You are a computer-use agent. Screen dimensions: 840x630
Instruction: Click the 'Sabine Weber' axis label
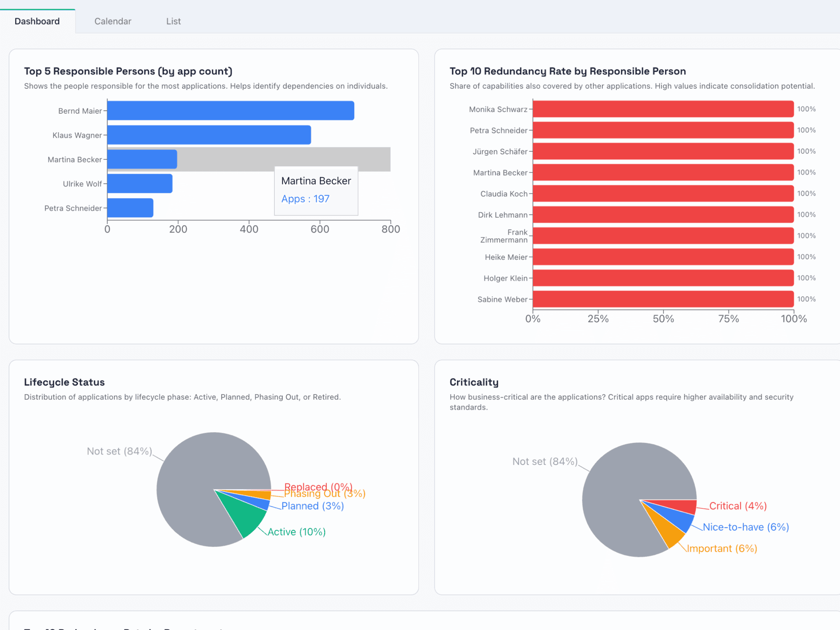[x=502, y=299]
